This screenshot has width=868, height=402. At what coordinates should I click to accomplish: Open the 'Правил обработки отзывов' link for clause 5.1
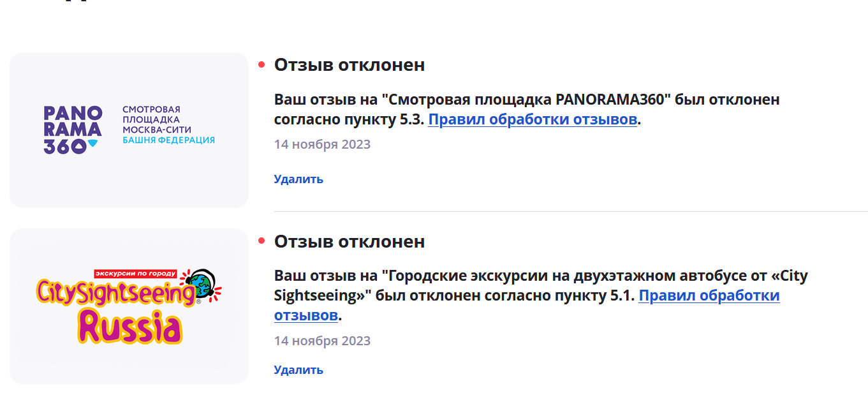coord(527,306)
